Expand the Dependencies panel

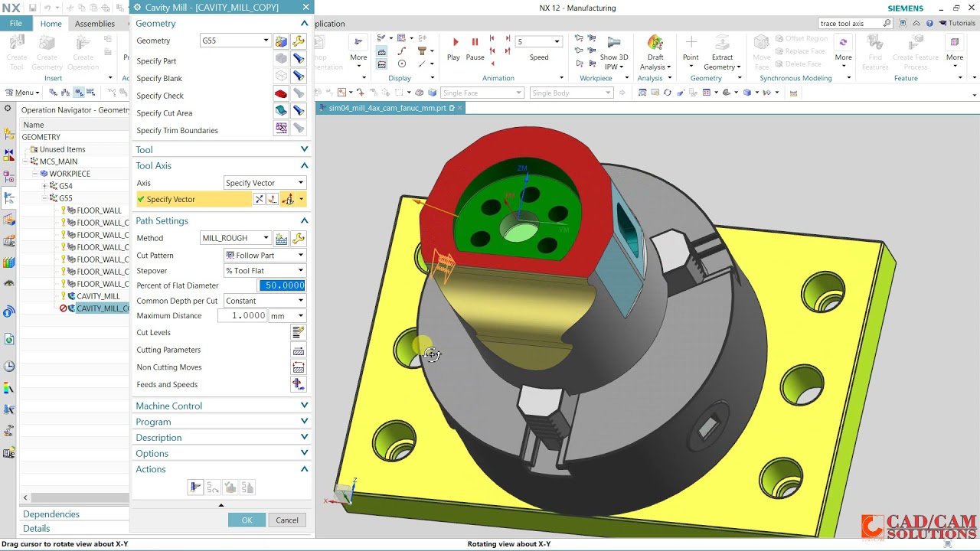point(51,514)
